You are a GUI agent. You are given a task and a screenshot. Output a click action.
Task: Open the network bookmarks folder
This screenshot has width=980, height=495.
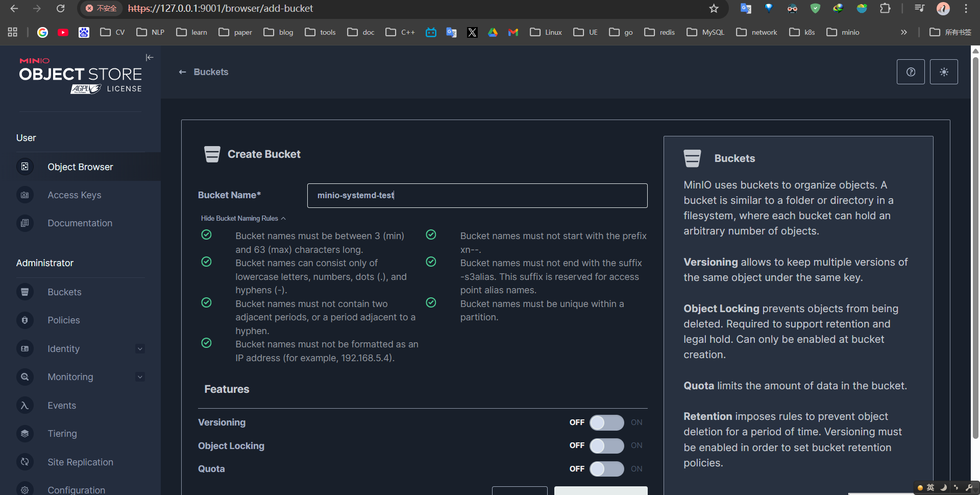click(x=757, y=32)
